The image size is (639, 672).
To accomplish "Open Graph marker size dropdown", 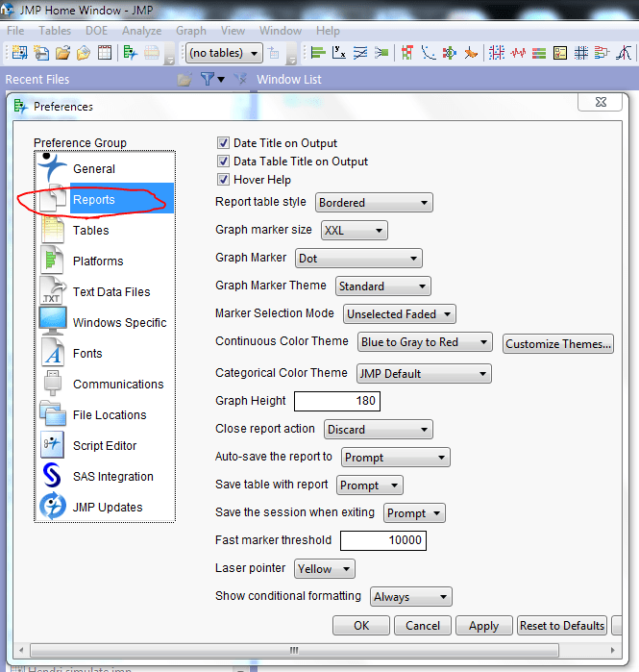I will tap(355, 230).
